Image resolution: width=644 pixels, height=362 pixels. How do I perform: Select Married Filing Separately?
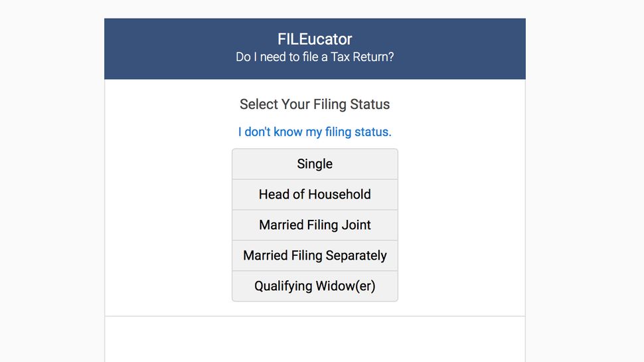tap(315, 256)
